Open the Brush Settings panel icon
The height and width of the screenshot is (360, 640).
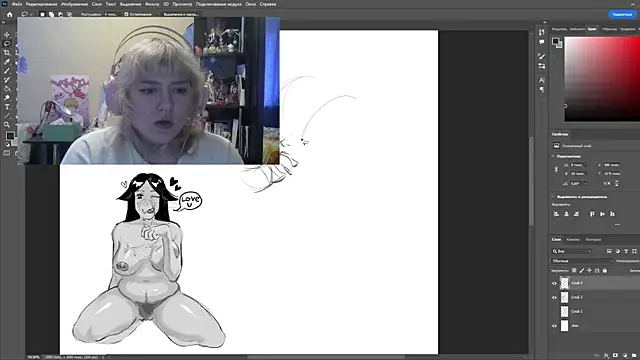coord(542,56)
